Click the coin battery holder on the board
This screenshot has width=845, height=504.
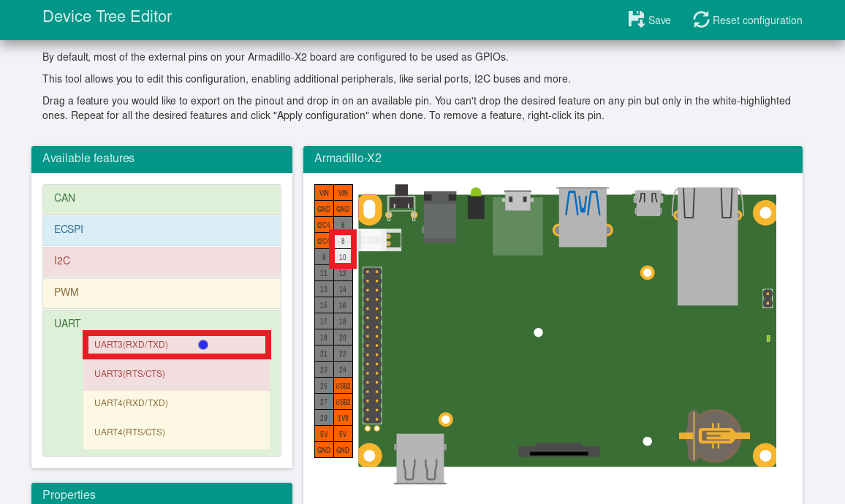[x=714, y=436]
